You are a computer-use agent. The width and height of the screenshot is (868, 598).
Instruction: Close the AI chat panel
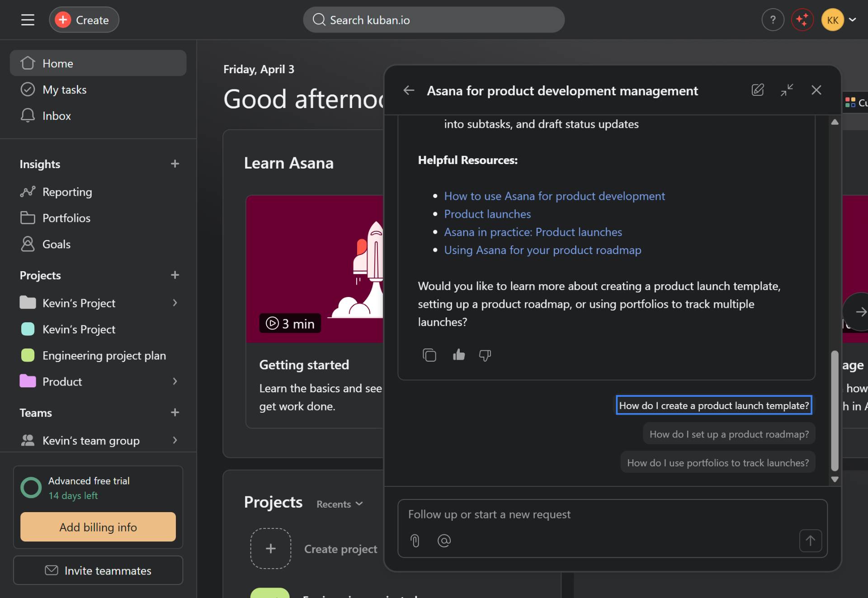pos(816,90)
